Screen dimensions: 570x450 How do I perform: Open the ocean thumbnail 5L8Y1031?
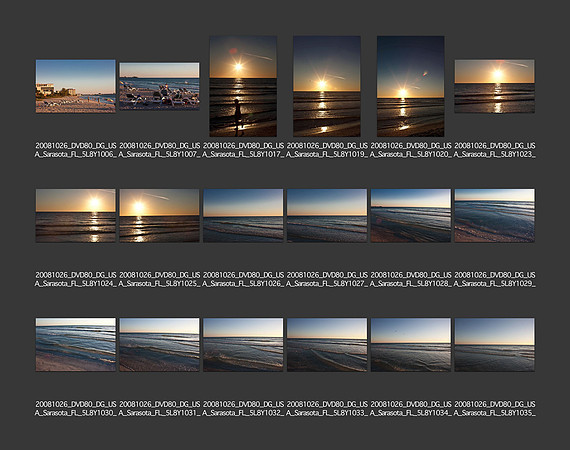[x=159, y=345]
